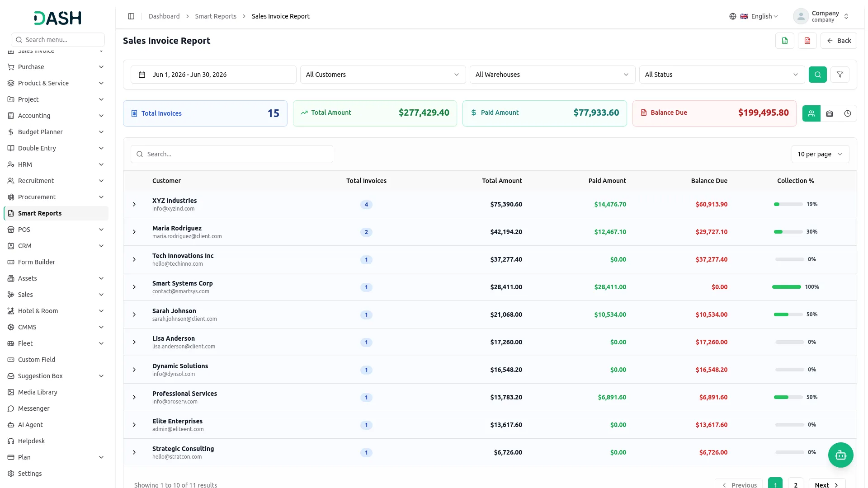Viewport: 868px width, 488px height.
Task: Click the Accounting calculator icon
Action: tap(11, 116)
